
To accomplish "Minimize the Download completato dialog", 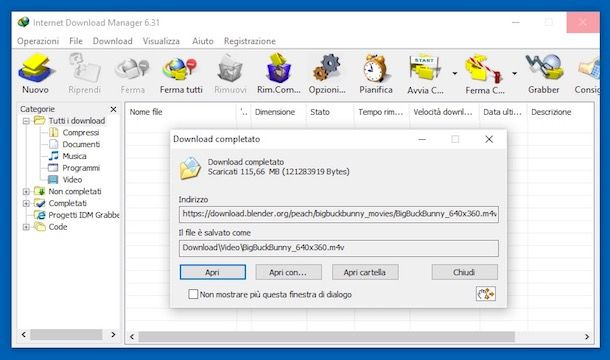I will pos(422,139).
